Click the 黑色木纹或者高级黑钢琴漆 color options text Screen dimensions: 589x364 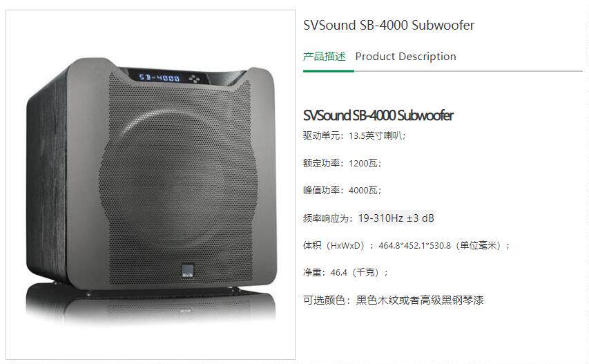pos(420,300)
